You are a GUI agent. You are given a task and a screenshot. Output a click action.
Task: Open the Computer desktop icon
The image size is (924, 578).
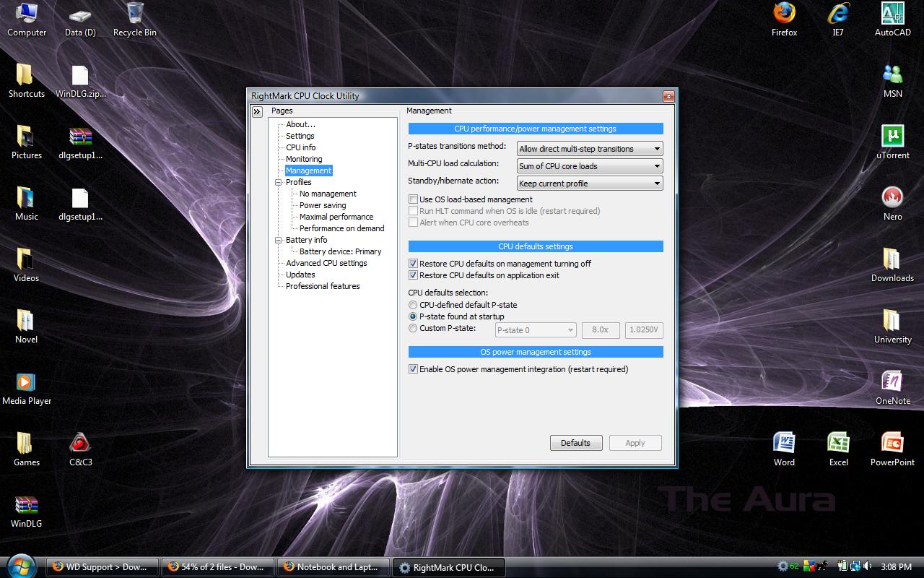(27, 20)
